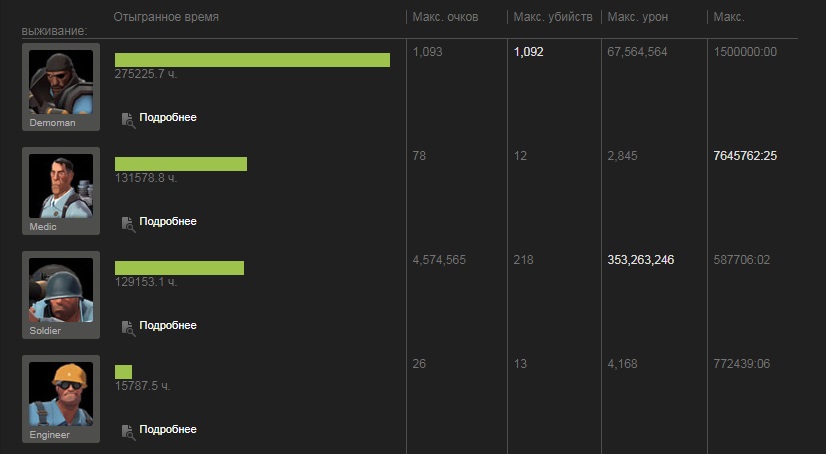Viewport: 826px width, 454px height.
Task: Click Engineer playtime bar
Action: (x=123, y=372)
